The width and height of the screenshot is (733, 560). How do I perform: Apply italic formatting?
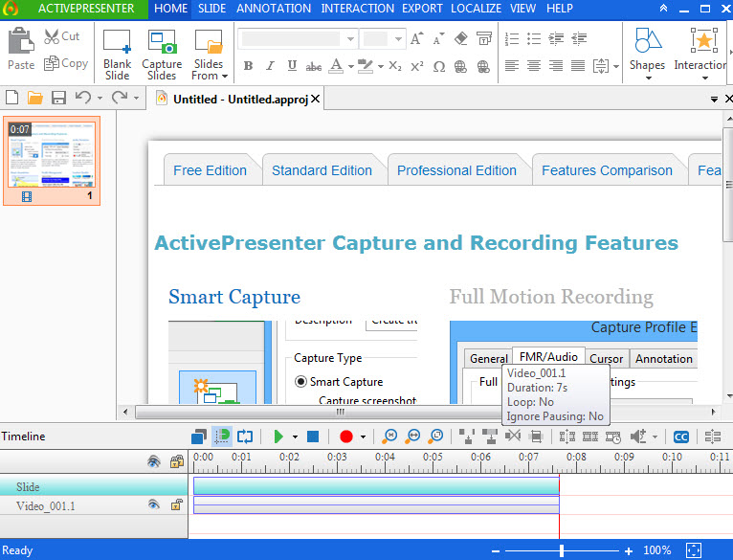(270, 66)
